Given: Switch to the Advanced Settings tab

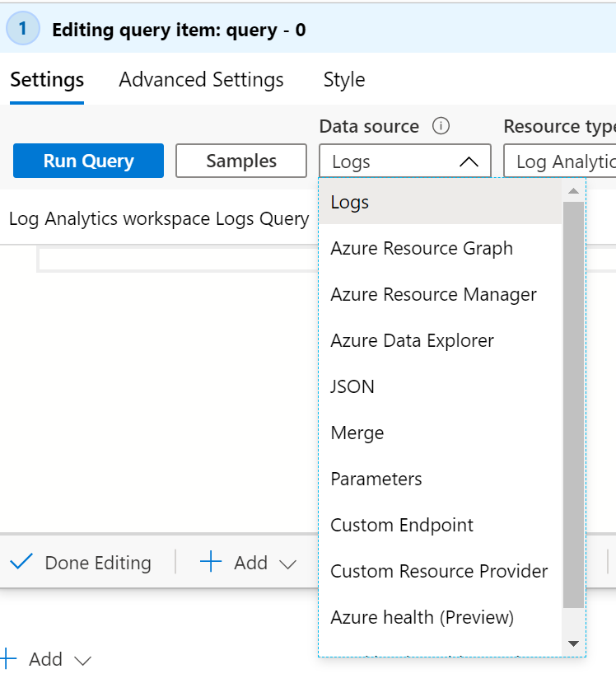Looking at the screenshot, I should click(201, 80).
